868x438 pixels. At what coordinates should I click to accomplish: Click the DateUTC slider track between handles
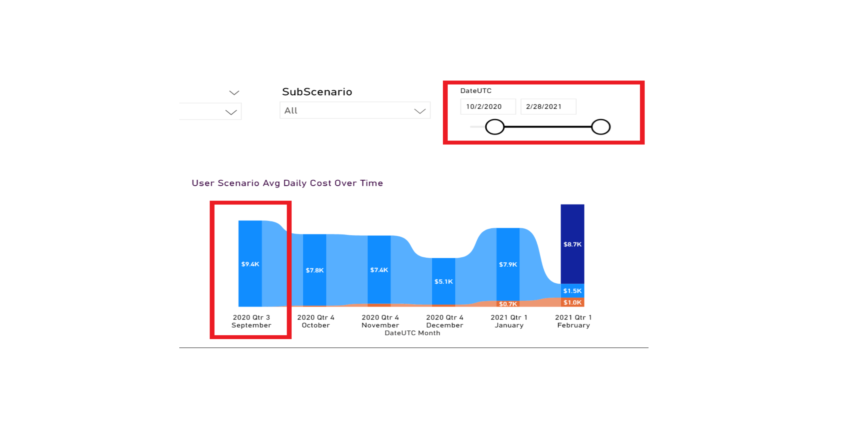pos(548,127)
